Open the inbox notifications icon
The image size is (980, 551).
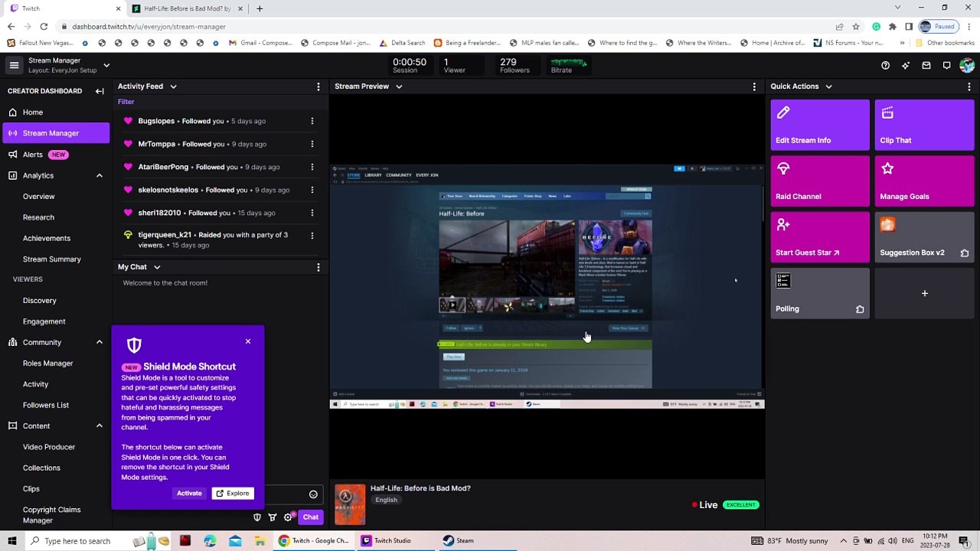[x=926, y=66]
